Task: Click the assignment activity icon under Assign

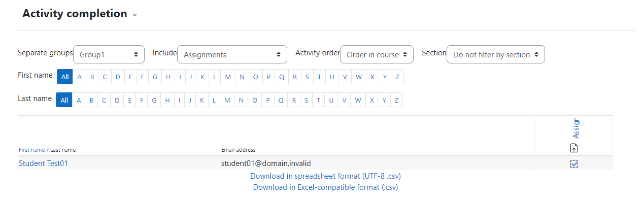Action: pos(574,148)
